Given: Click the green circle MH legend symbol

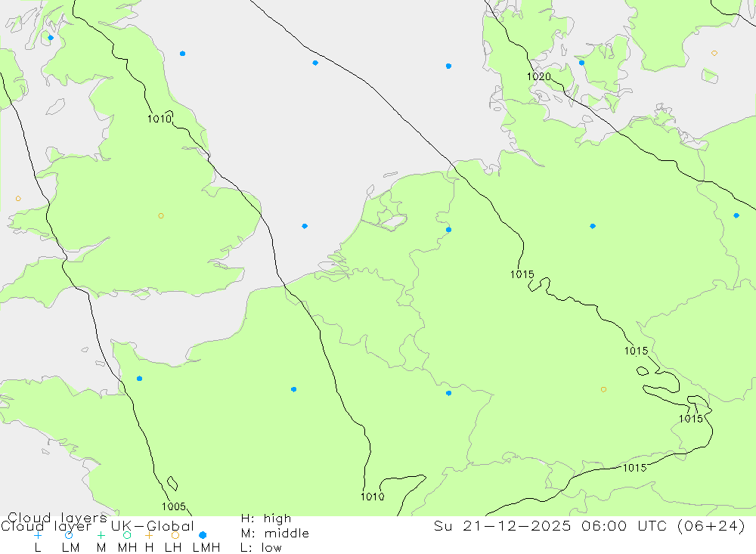Looking at the screenshot, I should pyautogui.click(x=127, y=535).
